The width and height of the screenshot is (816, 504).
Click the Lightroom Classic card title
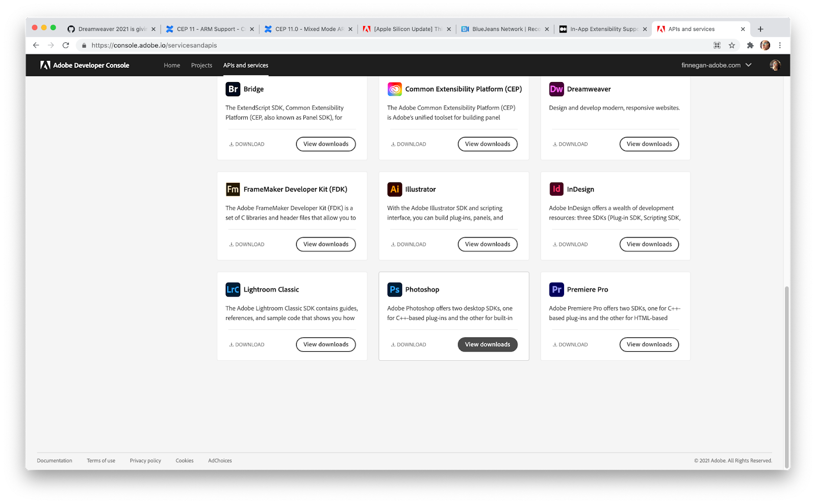[271, 289]
